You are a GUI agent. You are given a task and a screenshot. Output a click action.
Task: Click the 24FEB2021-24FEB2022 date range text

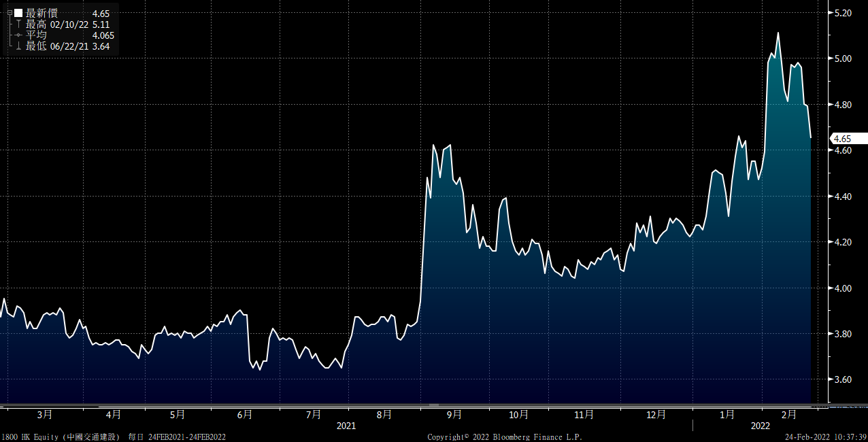(186, 437)
